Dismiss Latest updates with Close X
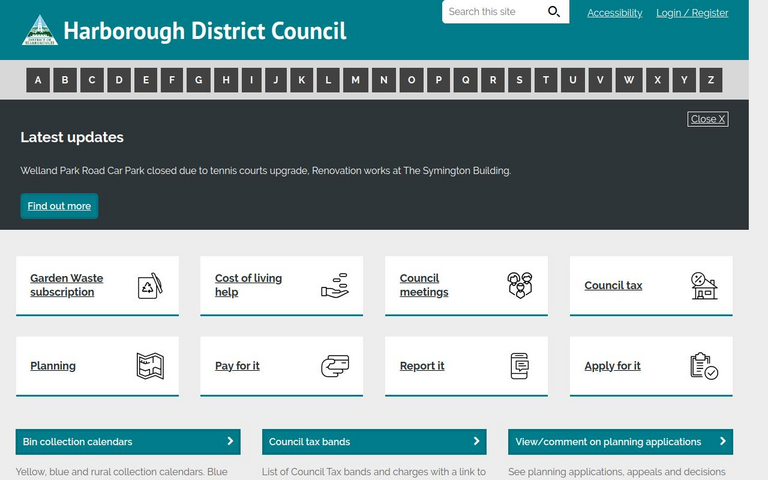 coord(707,119)
